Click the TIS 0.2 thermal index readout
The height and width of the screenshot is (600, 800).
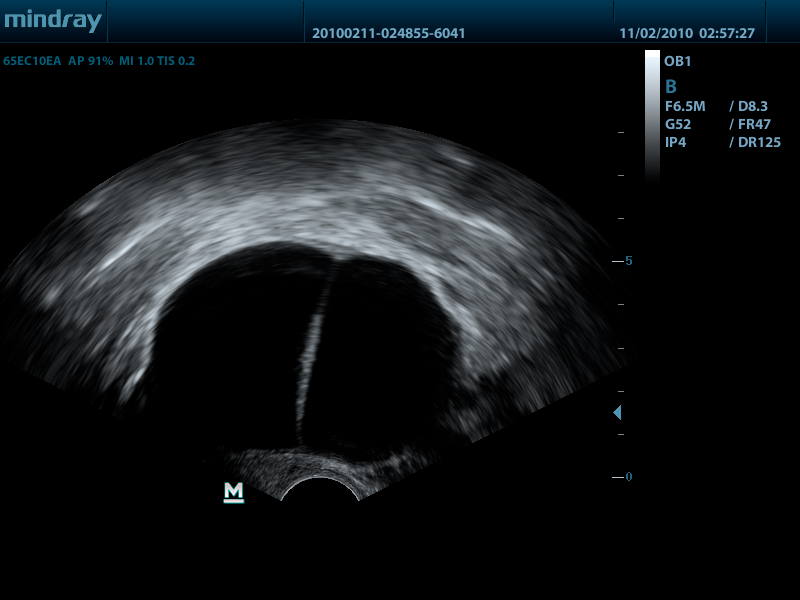176,61
